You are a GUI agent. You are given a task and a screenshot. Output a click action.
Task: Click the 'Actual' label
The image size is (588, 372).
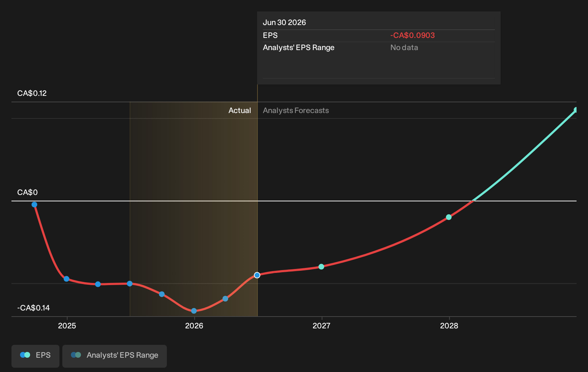point(240,111)
